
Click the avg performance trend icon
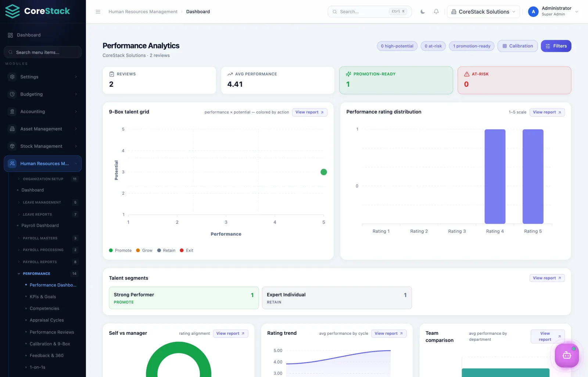pos(230,74)
